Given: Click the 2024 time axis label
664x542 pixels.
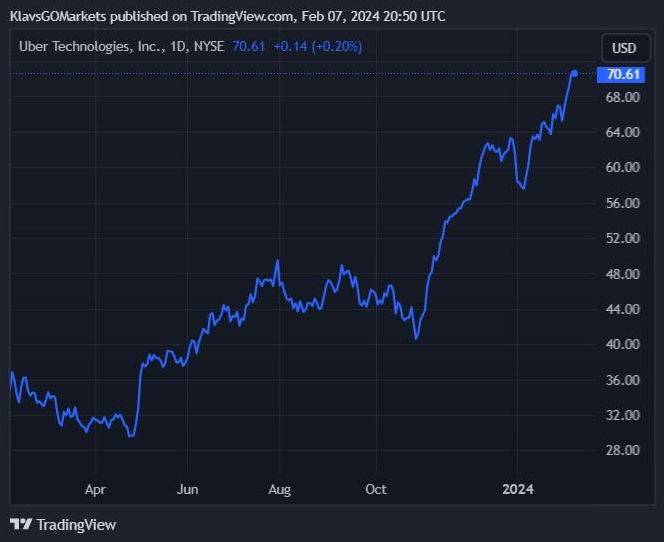Looking at the screenshot, I should click(x=517, y=489).
